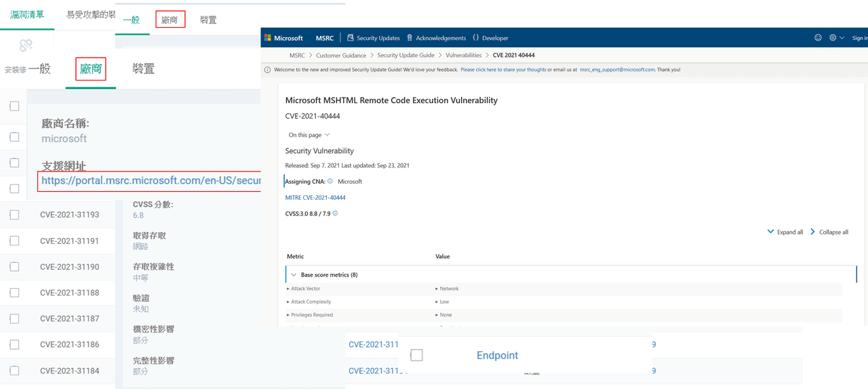Click the CVE-2021-31186 row text

(69, 344)
